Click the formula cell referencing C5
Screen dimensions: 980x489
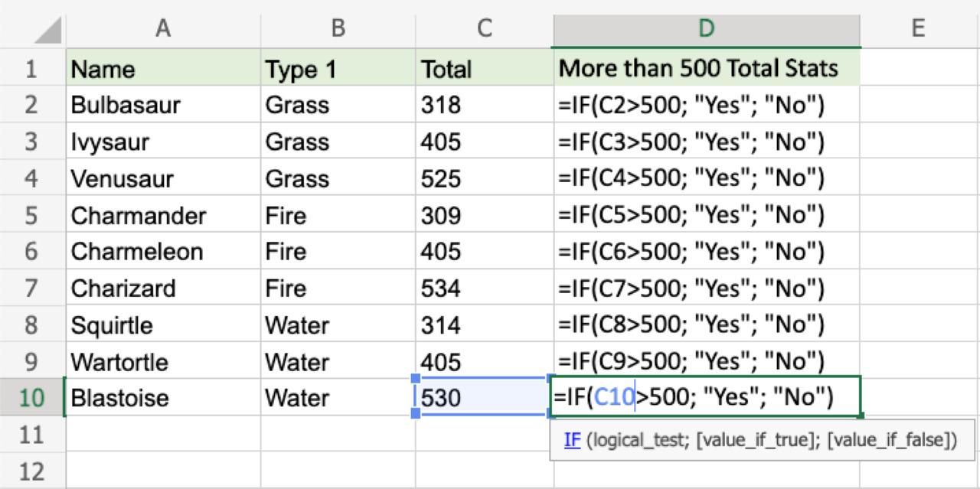tap(691, 215)
